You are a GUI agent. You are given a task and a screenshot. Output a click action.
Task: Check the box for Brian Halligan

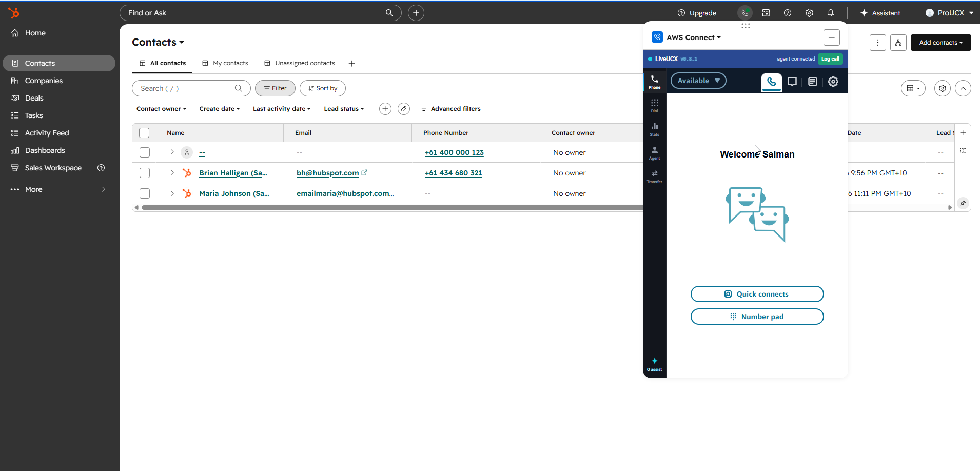point(145,173)
